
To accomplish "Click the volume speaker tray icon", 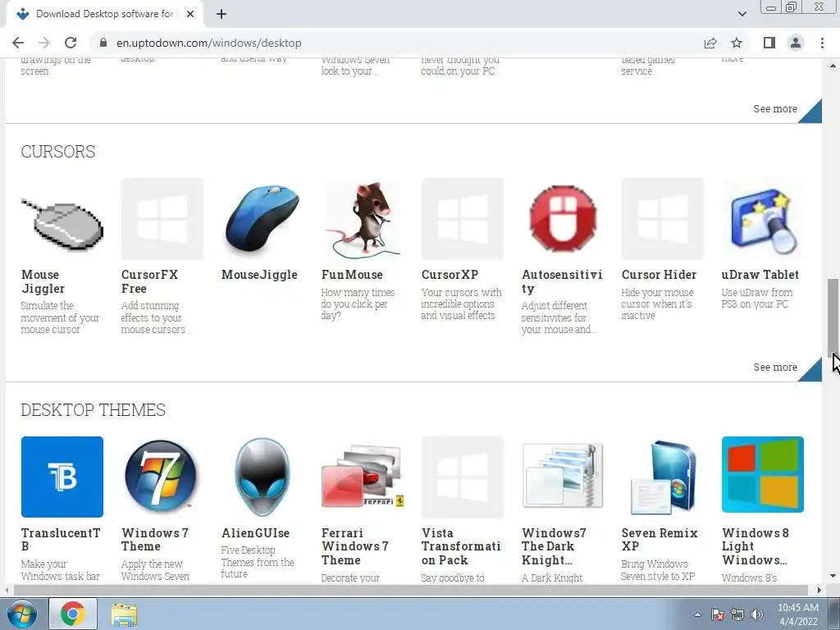I will [756, 614].
